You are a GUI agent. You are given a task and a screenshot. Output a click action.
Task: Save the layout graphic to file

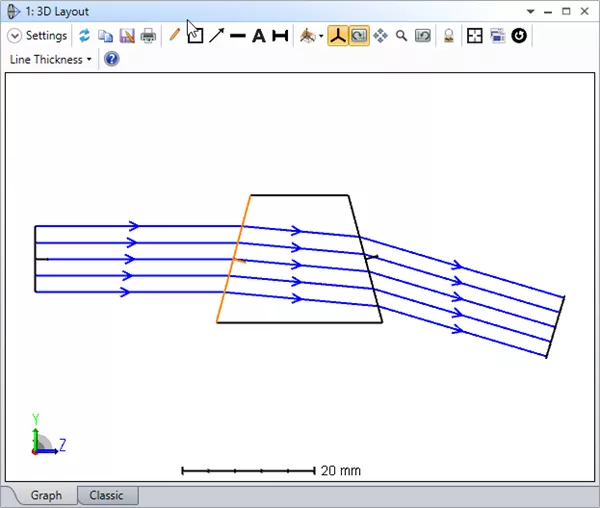tap(127, 36)
